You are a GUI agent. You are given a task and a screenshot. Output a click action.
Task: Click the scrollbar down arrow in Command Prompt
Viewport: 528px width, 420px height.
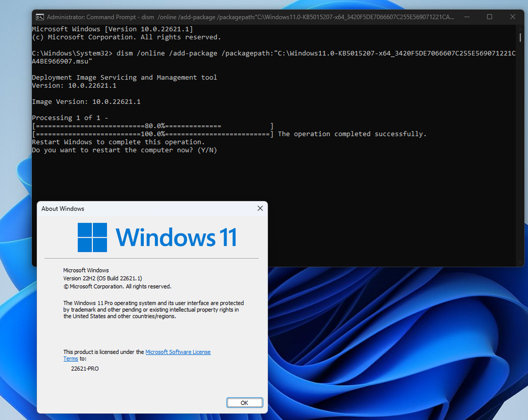pyautogui.click(x=520, y=263)
